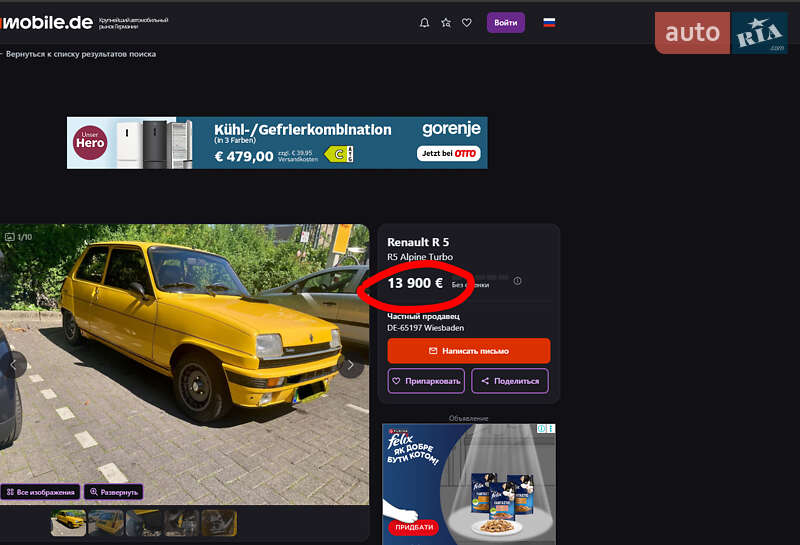Select fifth thumbnail in gallery strip
This screenshot has width=800, height=545.
[x=219, y=523]
